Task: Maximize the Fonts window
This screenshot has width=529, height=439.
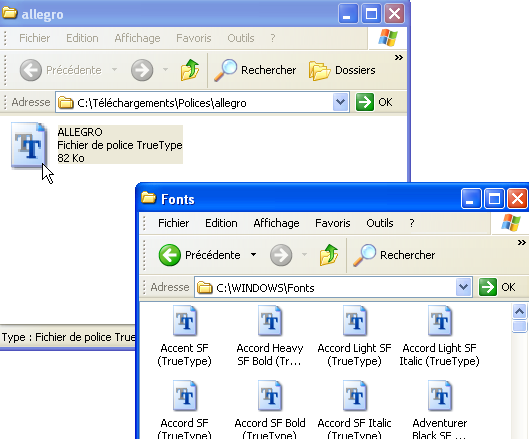Action: pos(494,199)
